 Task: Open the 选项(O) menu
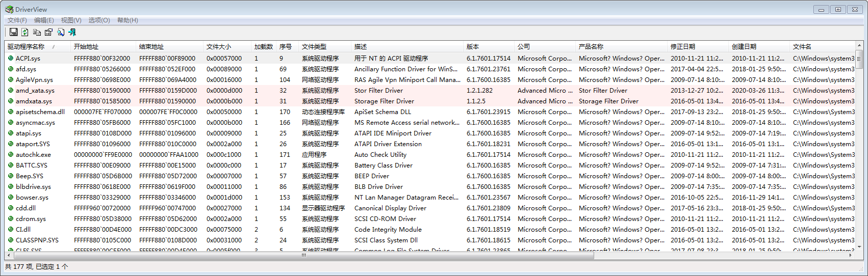99,20
